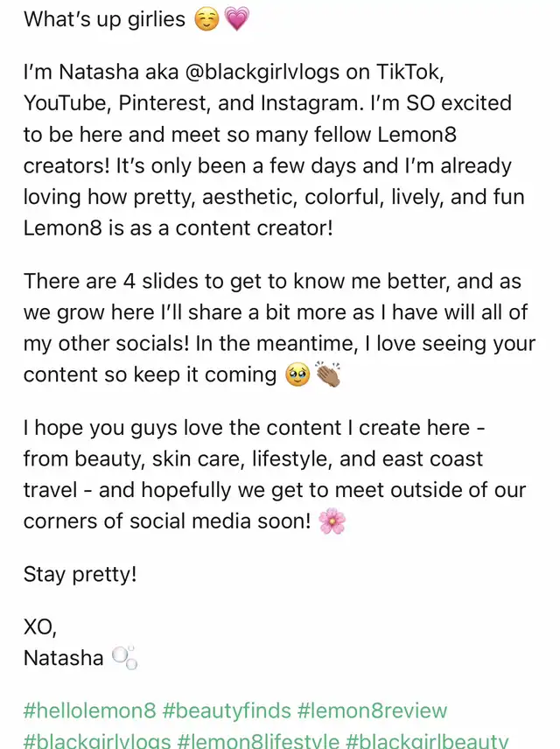The height and width of the screenshot is (749, 560).
Task: Click the word TikTok in the intro
Action: [410, 72]
